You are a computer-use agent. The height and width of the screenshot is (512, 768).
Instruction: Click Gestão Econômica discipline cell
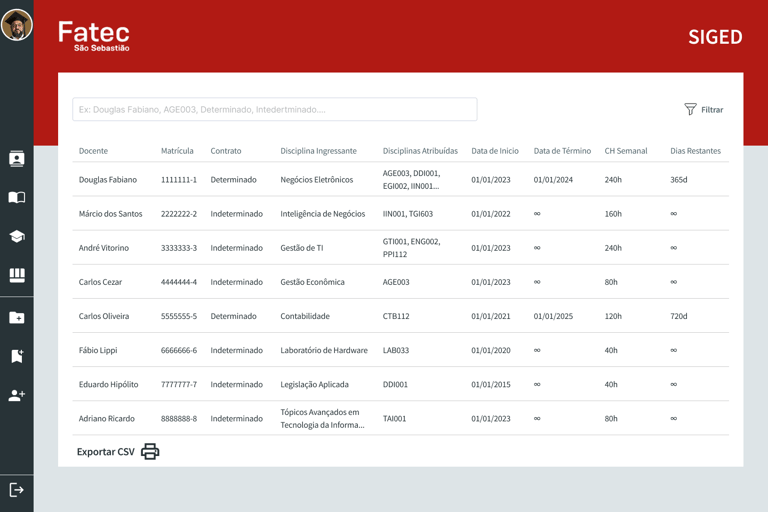coord(312,282)
